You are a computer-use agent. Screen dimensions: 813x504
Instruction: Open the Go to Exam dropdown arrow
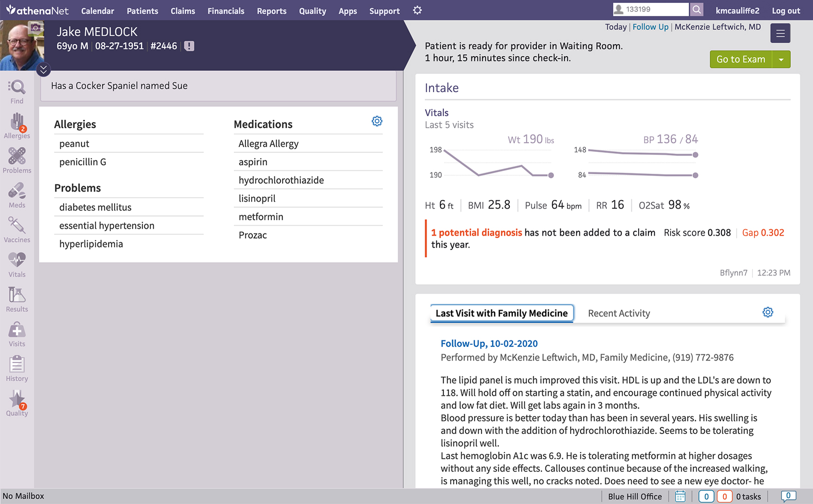tap(781, 59)
